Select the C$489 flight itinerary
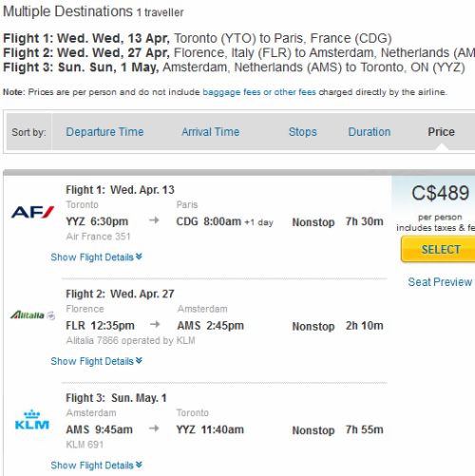 pos(441,250)
